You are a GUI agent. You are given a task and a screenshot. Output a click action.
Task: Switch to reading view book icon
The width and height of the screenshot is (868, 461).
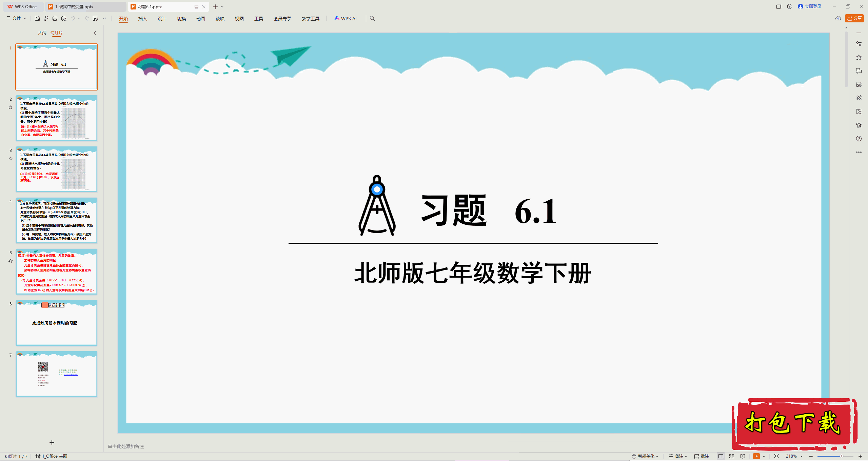click(743, 456)
